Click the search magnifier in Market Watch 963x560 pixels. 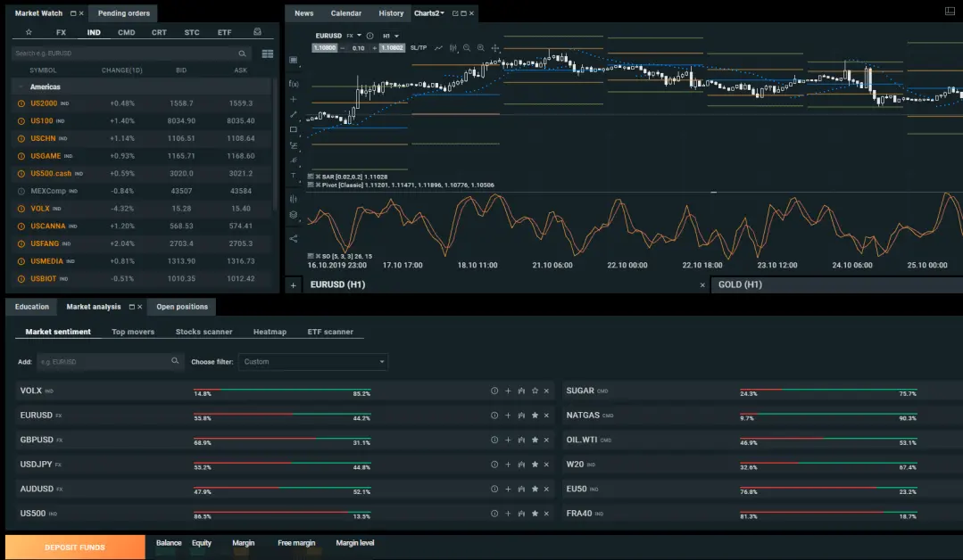[x=241, y=54]
